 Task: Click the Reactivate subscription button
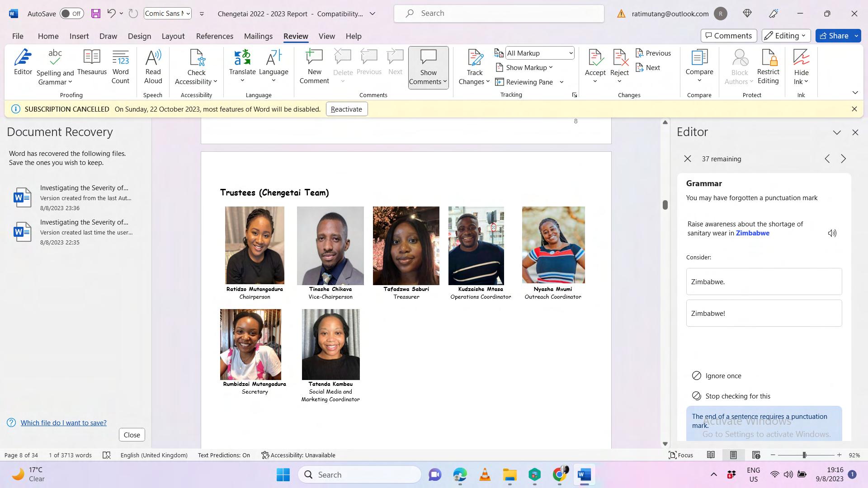coord(346,109)
